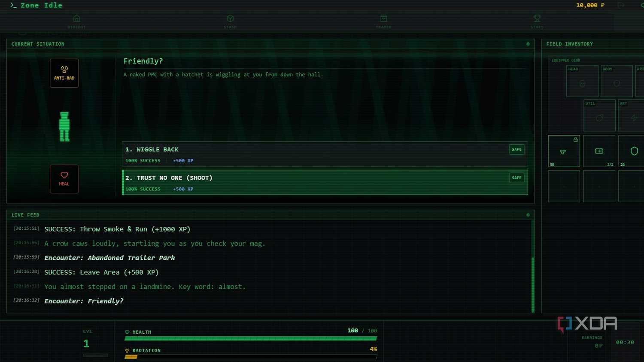644x362 pixels.
Task: Click the 00:30 timer
Action: [x=625, y=342]
